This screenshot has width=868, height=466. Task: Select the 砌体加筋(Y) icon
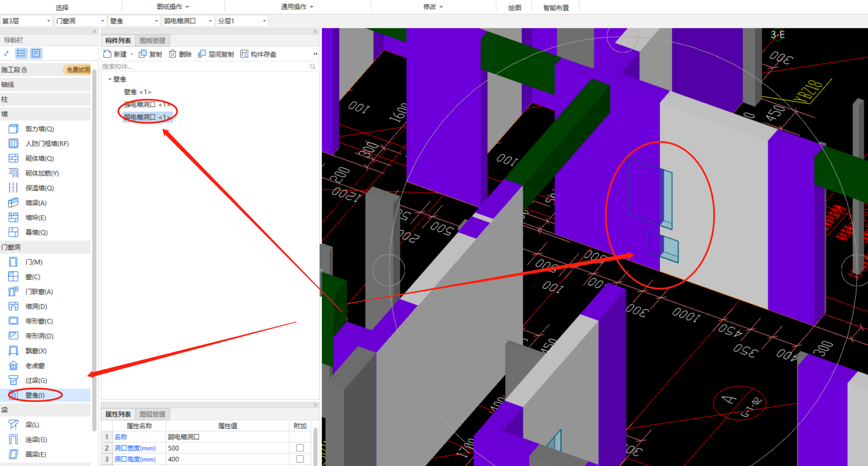click(x=14, y=173)
